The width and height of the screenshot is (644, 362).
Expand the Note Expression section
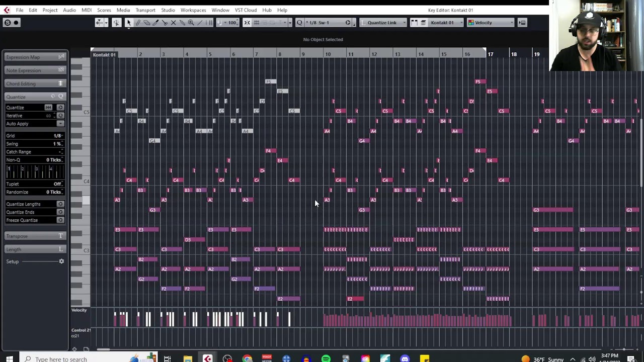pyautogui.click(x=35, y=70)
